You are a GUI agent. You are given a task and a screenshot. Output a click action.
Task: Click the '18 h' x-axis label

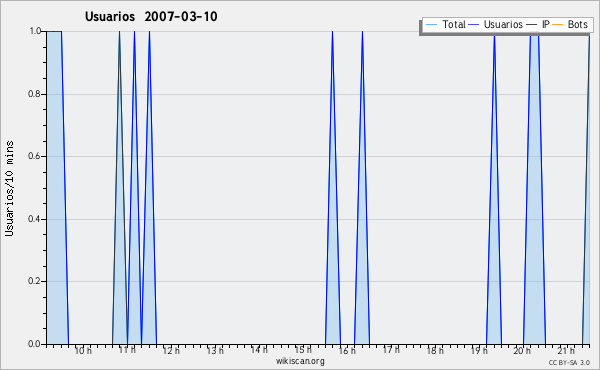coord(435,350)
